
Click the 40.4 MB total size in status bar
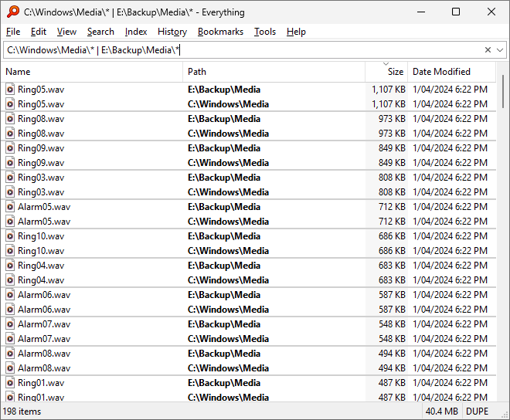(442, 412)
